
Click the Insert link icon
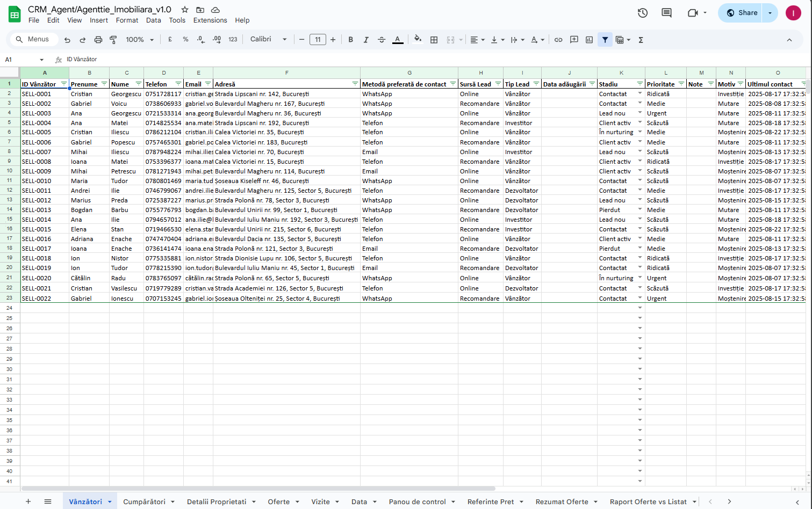coord(558,40)
